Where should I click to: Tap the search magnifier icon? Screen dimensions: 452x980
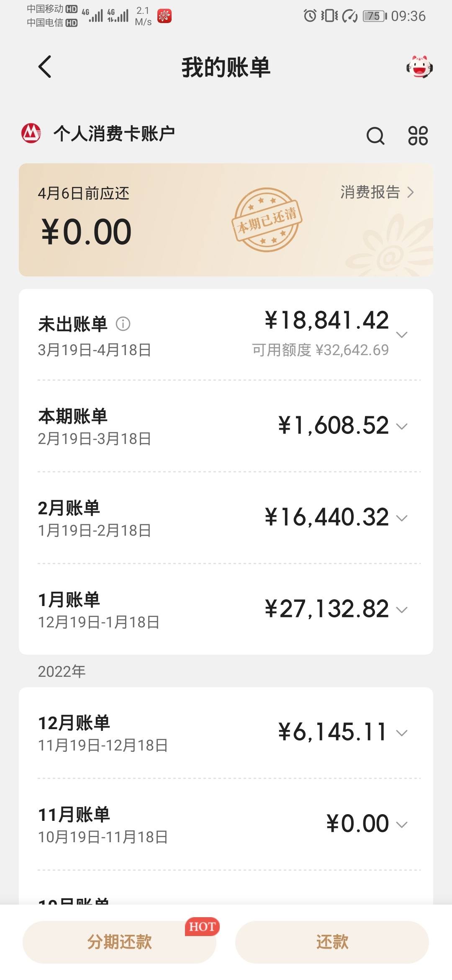(375, 136)
